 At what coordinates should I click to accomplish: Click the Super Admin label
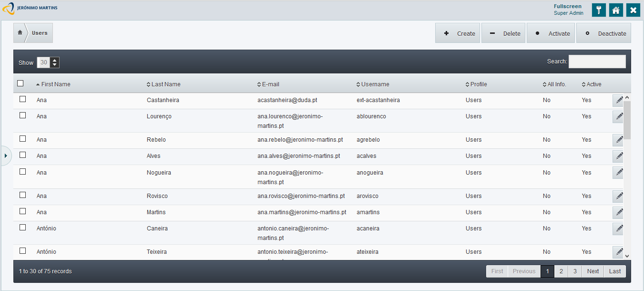569,13
